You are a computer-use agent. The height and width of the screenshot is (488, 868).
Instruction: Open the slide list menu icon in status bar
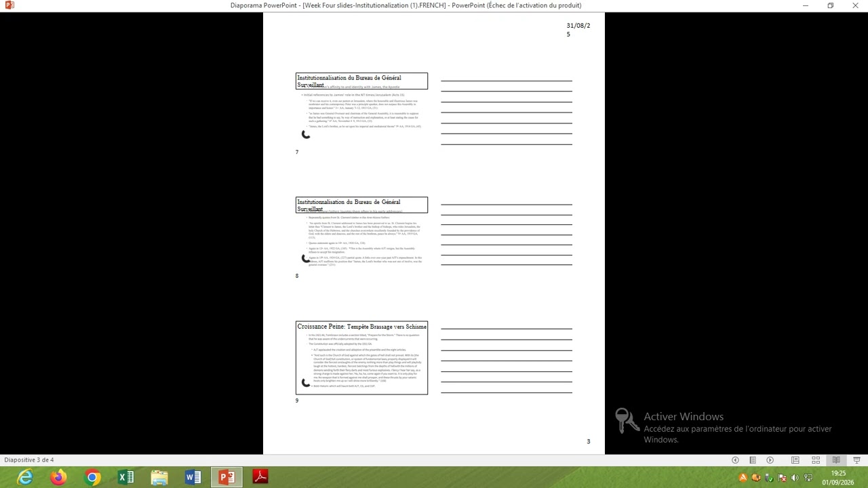click(x=753, y=460)
